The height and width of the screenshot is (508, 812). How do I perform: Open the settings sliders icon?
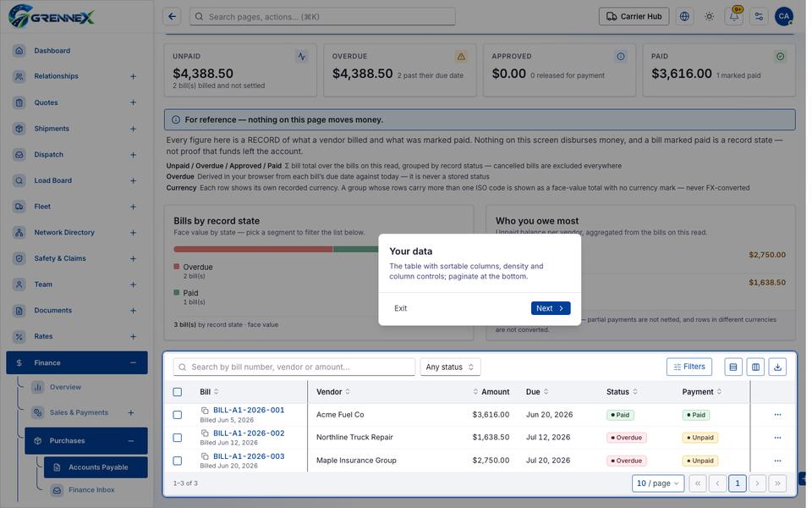point(759,17)
